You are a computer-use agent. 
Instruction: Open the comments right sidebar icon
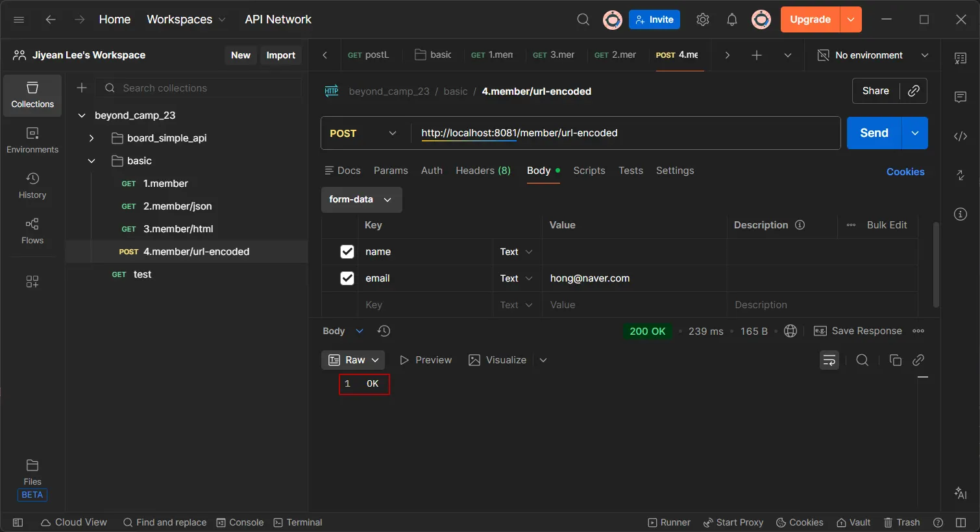point(961,97)
